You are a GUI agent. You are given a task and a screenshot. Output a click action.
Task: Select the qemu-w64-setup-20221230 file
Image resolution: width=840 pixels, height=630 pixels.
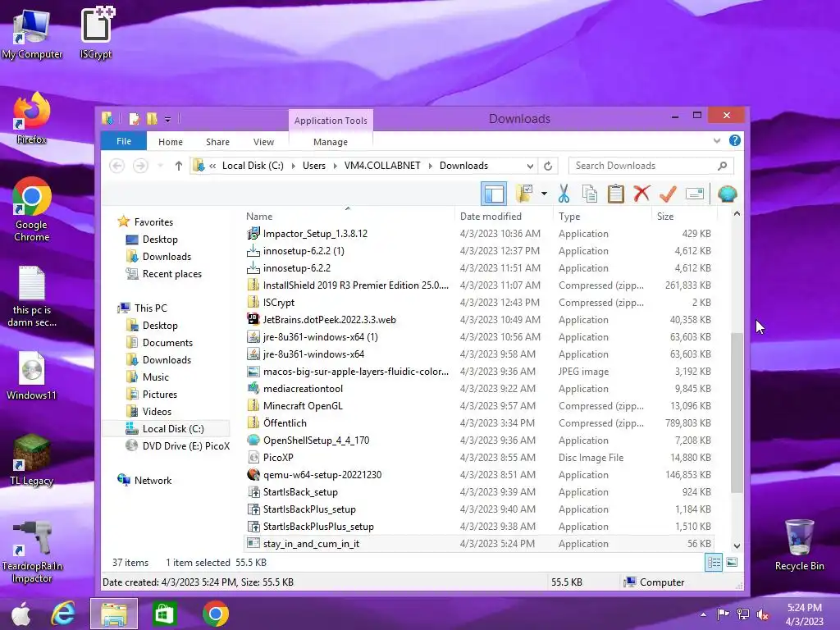[322, 475]
